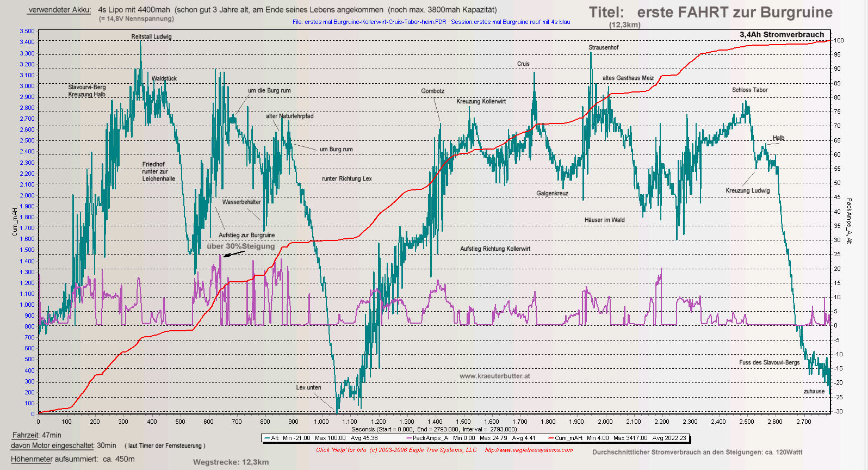The height and width of the screenshot is (470, 868).
Task: Click the 'Häuser im Wald' label
Action: (x=604, y=220)
